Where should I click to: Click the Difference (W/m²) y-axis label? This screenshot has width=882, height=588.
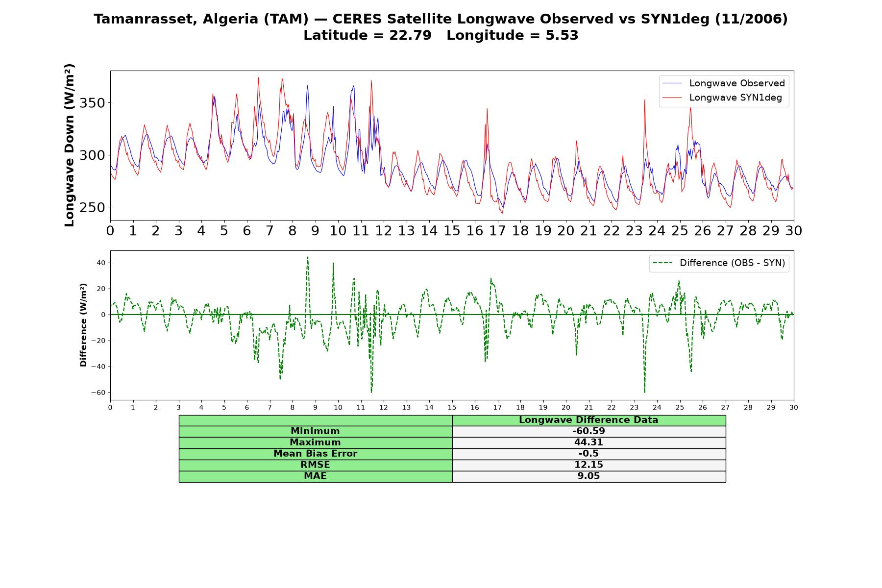(x=83, y=325)
